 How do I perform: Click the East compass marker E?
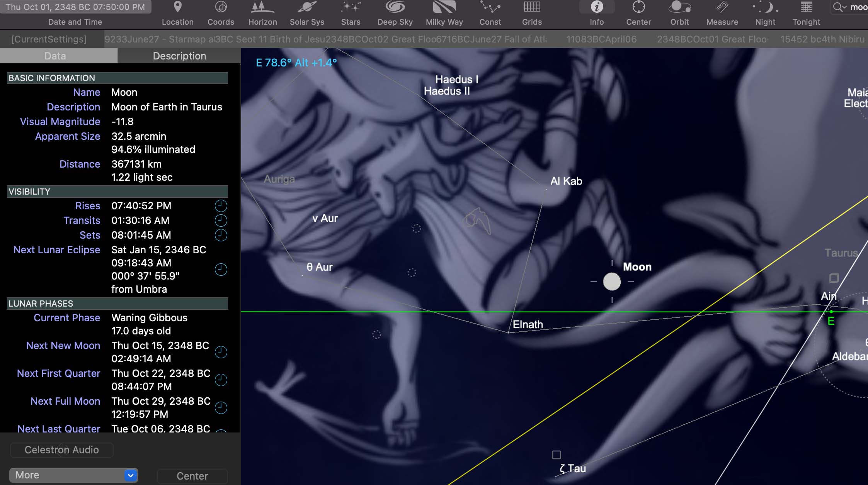coord(831,321)
